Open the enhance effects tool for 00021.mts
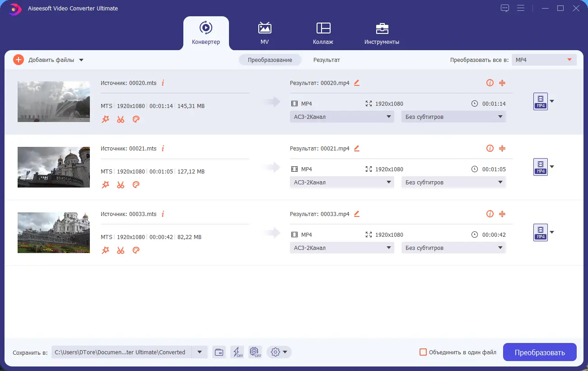The height and width of the screenshot is (371, 588). 105,185
